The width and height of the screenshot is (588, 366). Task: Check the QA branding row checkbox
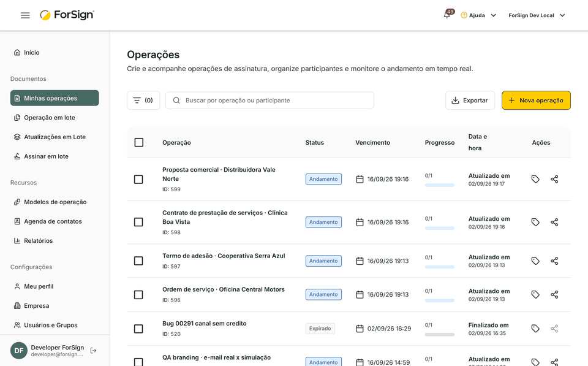click(x=138, y=362)
